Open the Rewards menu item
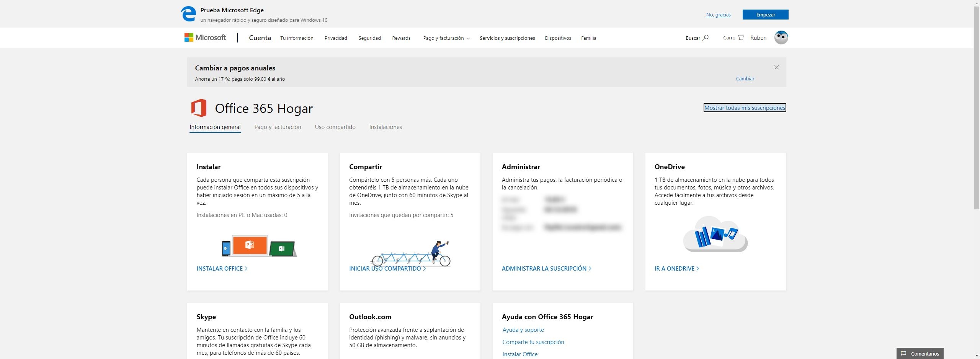 point(401,38)
